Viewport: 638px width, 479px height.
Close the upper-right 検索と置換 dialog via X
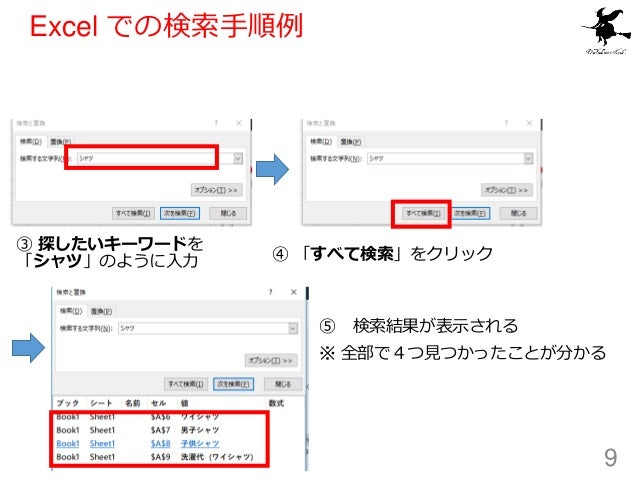coord(529,123)
